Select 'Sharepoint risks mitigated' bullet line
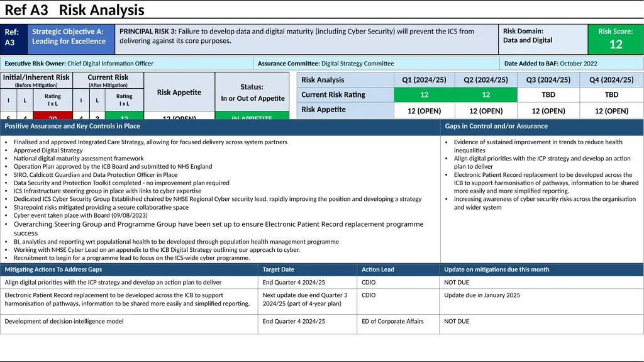 pyautogui.click(x=101, y=207)
